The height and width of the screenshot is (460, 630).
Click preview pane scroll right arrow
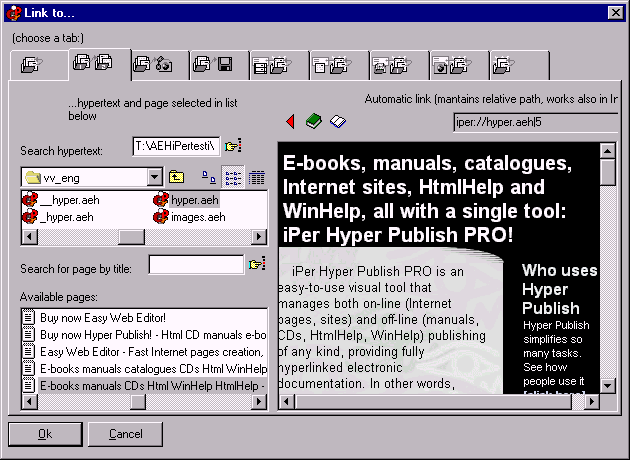[591, 401]
